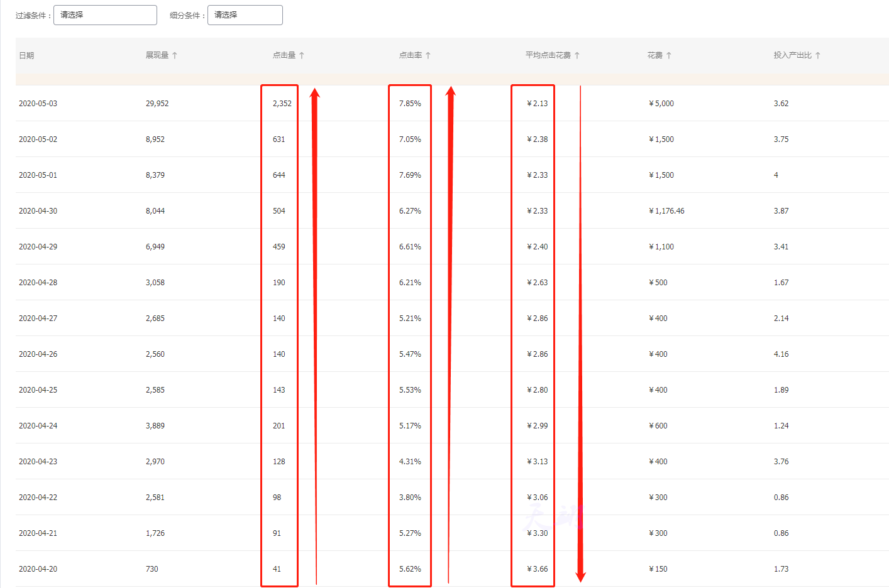
Task: Click the 6.27% click-rate cell
Action: coord(410,211)
